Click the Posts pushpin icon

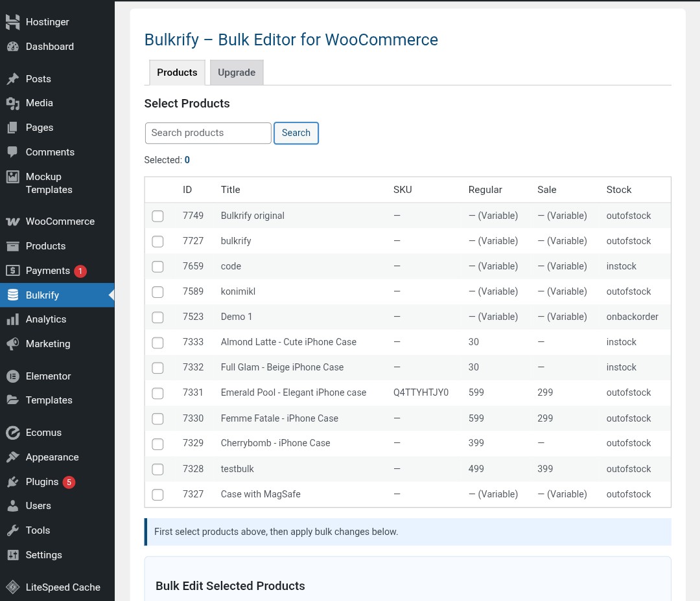click(x=12, y=79)
